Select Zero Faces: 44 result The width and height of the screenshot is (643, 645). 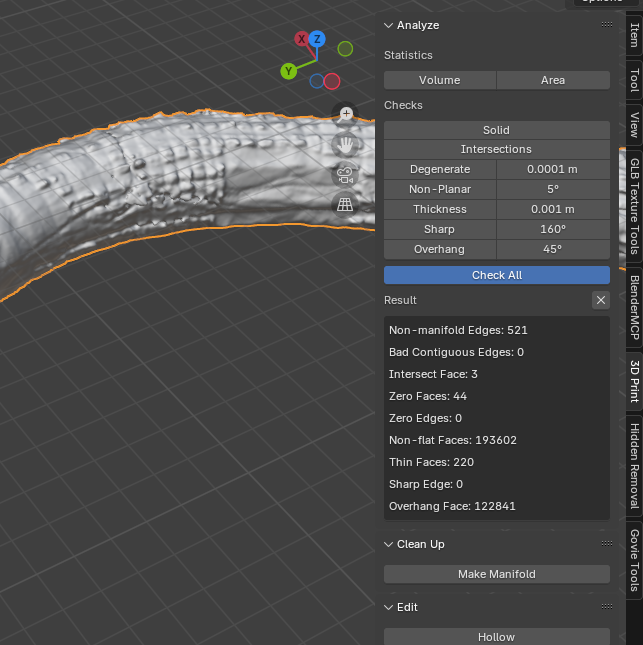(x=428, y=396)
